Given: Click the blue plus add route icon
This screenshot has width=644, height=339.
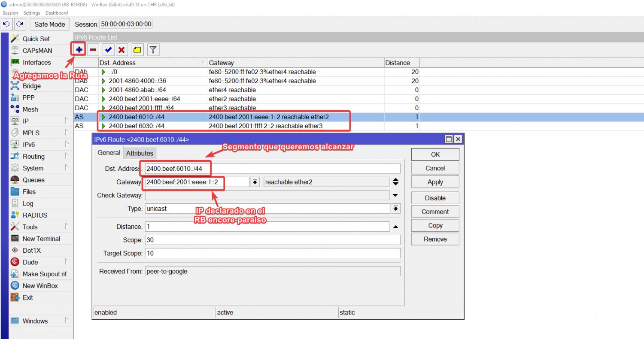Looking at the screenshot, I should click(x=79, y=50).
